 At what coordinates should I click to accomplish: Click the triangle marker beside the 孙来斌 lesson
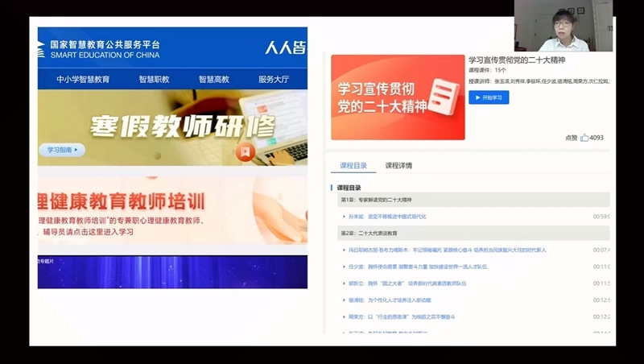[344, 217]
